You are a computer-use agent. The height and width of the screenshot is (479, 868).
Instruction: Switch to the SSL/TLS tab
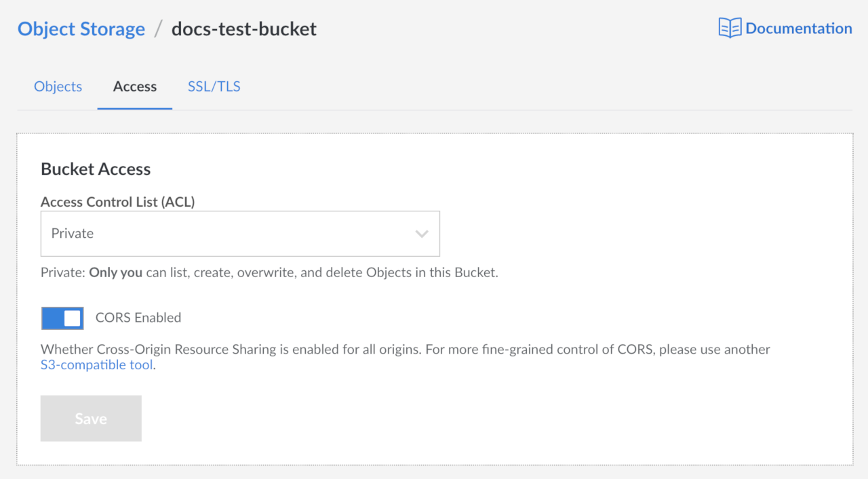[x=214, y=86]
